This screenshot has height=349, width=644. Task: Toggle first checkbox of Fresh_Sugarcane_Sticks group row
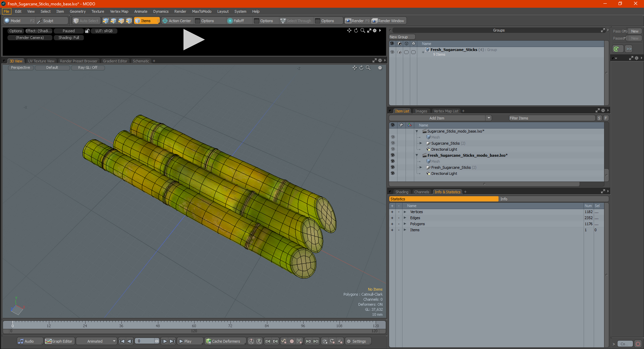pyautogui.click(x=406, y=52)
